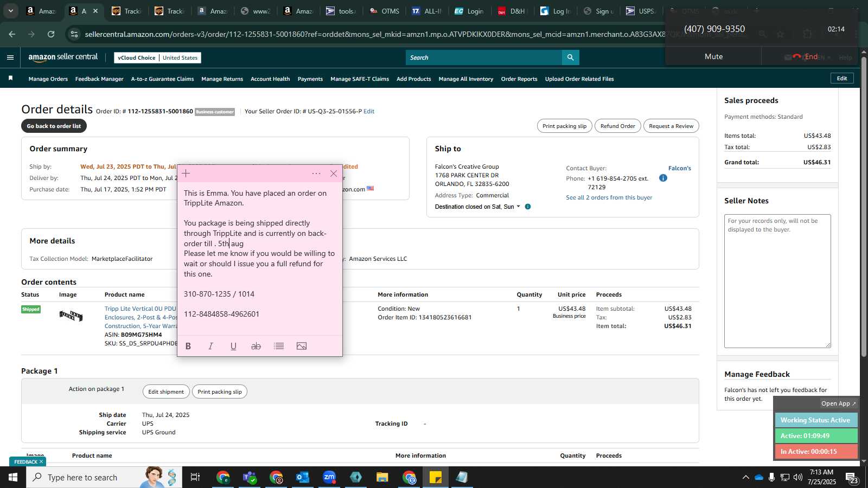
Task: Click phone info icon next to extension
Action: (x=663, y=178)
